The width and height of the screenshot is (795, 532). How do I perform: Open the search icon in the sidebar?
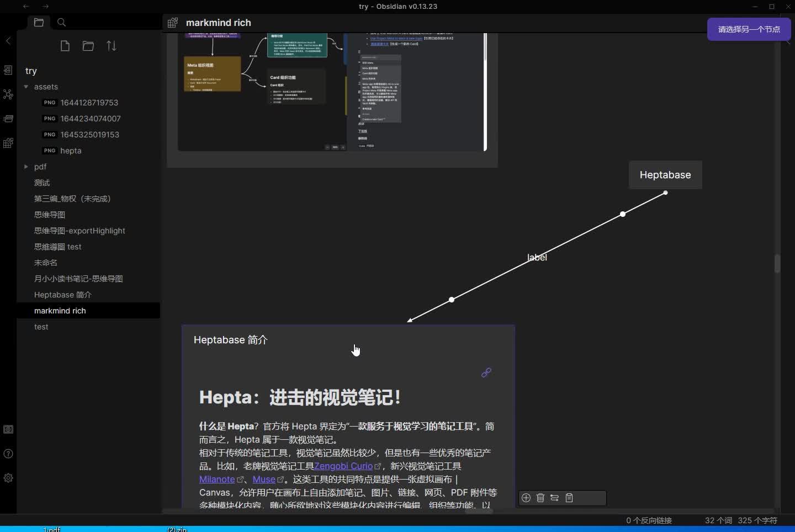point(61,23)
